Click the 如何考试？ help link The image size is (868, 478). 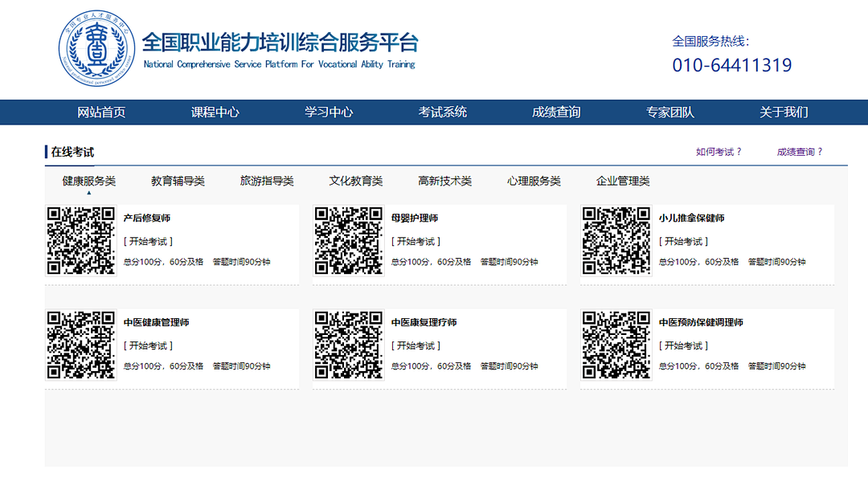[x=719, y=152]
